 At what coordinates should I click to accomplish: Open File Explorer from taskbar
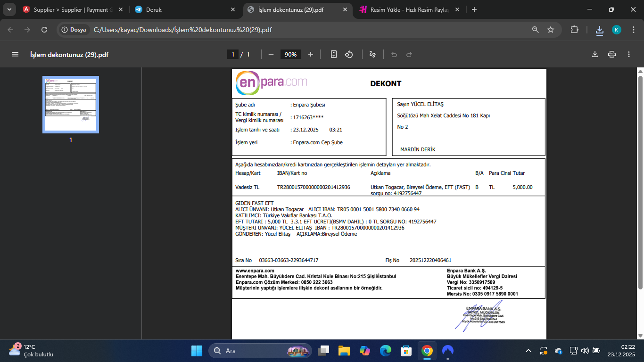pos(344,351)
